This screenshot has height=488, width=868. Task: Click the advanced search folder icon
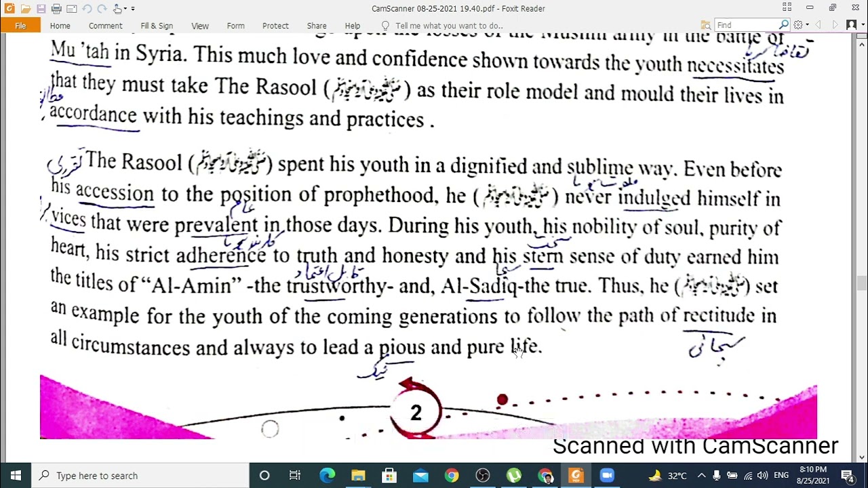click(706, 25)
